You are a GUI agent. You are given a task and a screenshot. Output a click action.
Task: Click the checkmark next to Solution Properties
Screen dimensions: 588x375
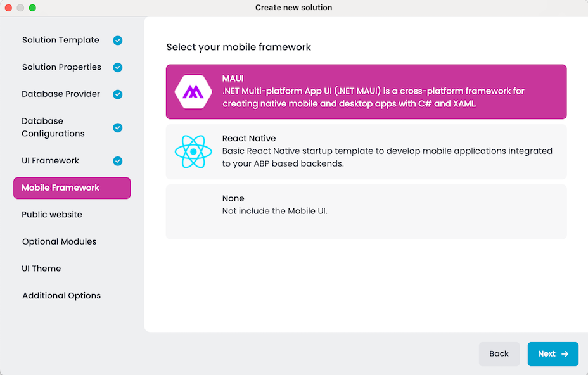(118, 67)
